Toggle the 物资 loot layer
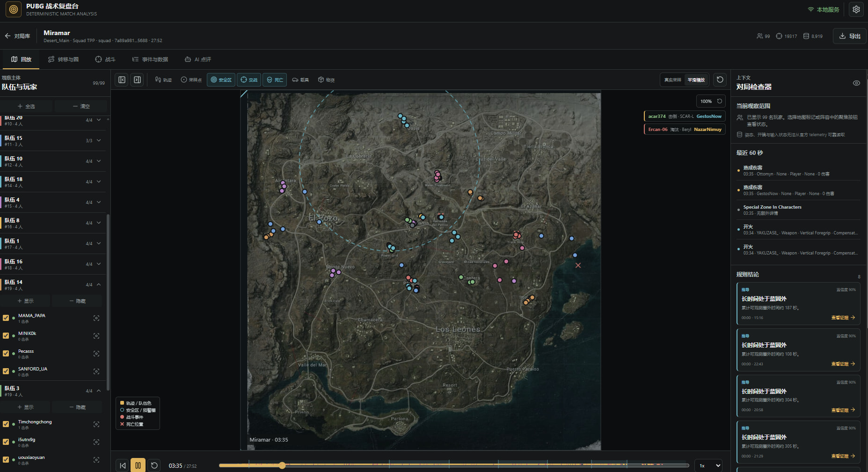 coord(326,80)
